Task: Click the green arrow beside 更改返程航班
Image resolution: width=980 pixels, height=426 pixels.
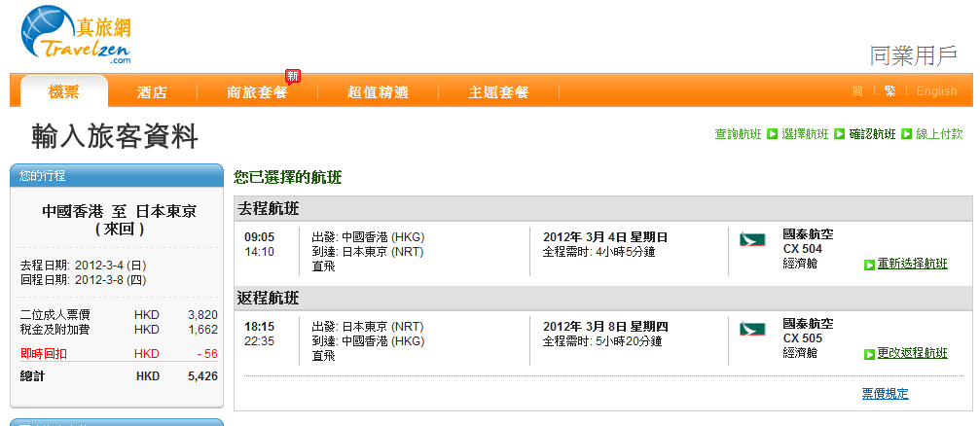Action: tap(869, 354)
